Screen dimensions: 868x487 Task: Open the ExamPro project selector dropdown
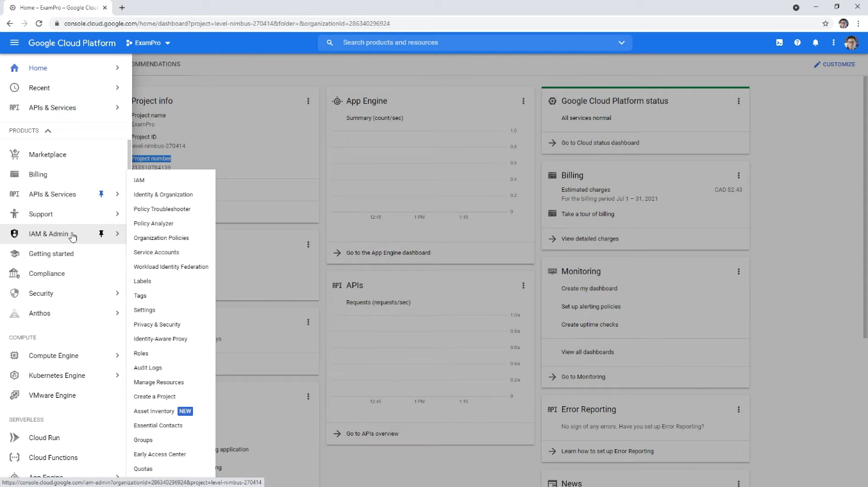coord(148,43)
